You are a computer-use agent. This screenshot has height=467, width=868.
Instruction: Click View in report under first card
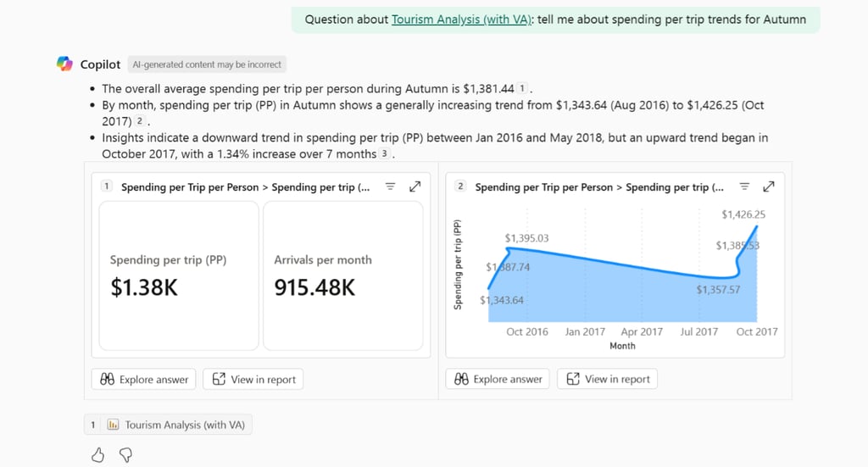coord(253,379)
